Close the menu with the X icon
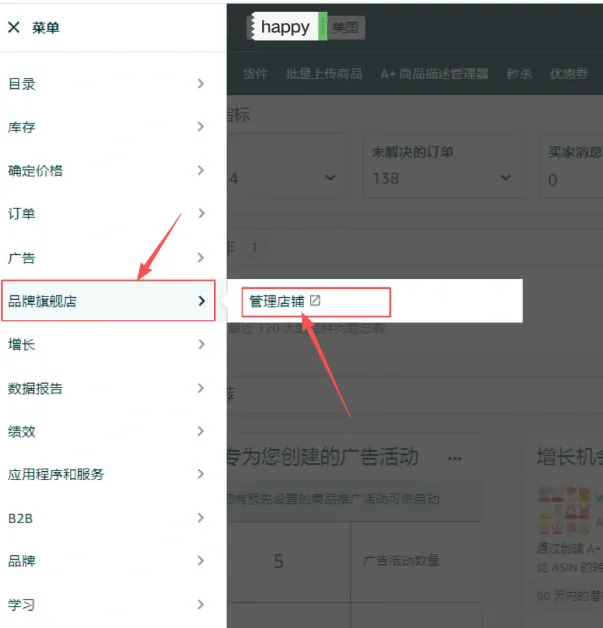 pos(14,28)
